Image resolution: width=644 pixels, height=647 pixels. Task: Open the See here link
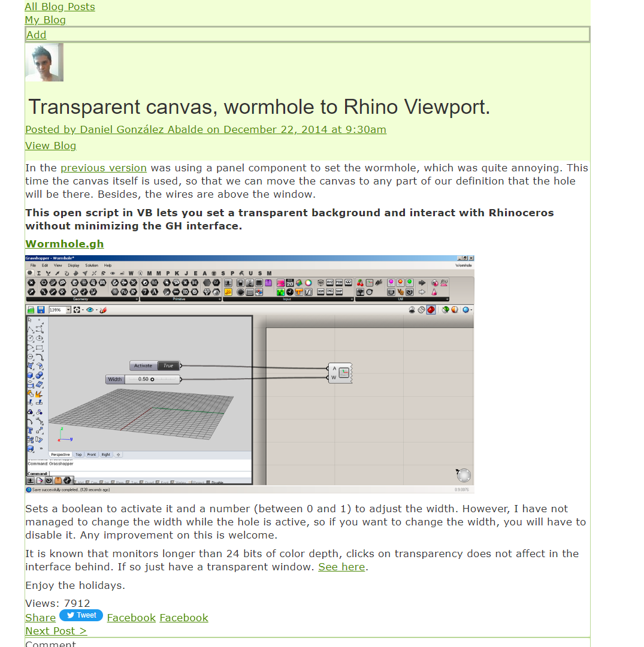(341, 567)
